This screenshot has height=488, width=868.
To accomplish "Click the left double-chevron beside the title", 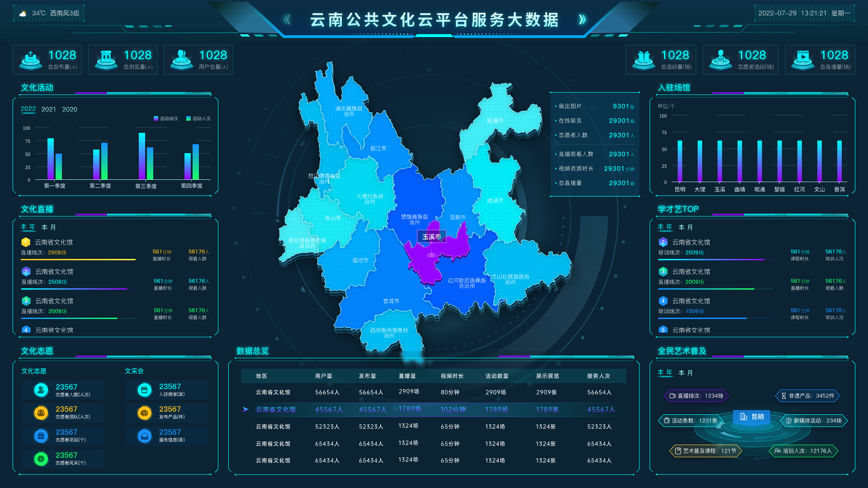I will pos(287,19).
